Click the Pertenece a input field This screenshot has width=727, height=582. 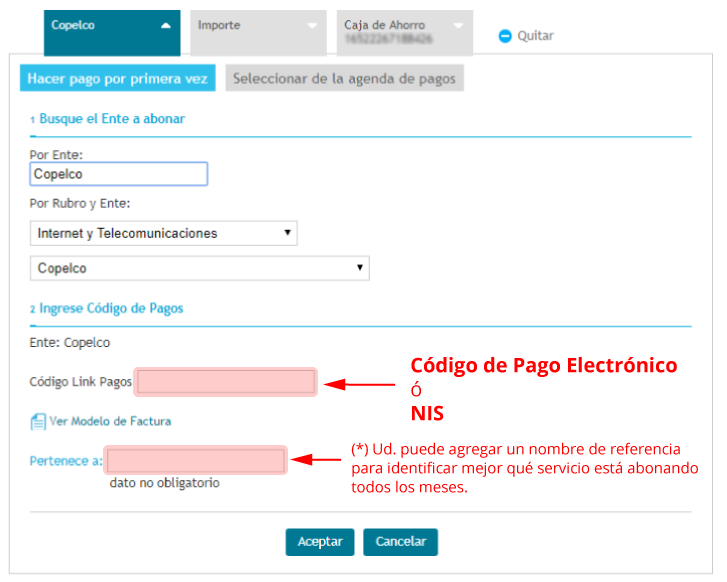point(196,460)
